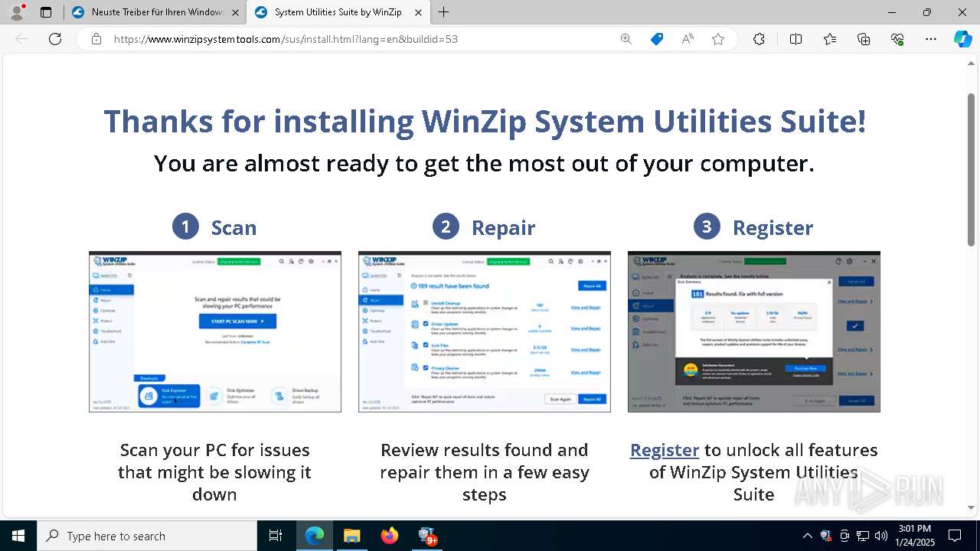The height and width of the screenshot is (551, 980).
Task: Open the Windows Start menu
Action: (x=18, y=536)
